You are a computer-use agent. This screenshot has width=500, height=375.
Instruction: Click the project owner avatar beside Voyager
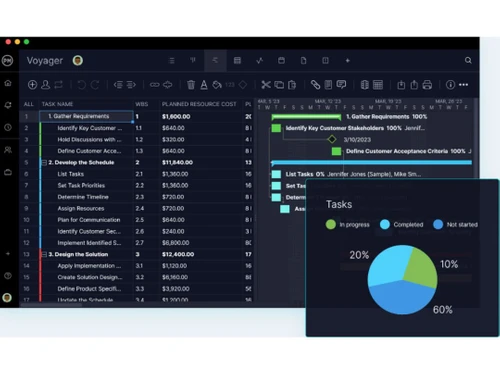point(78,60)
